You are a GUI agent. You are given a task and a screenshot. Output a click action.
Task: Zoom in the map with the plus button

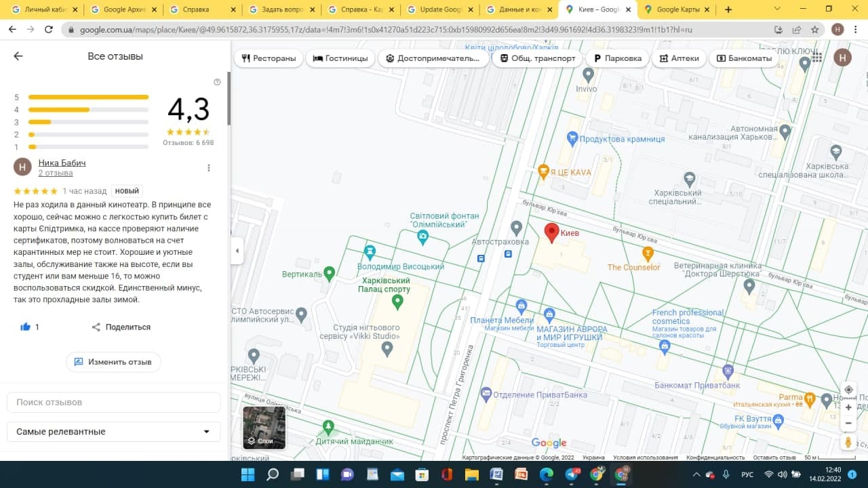[848, 407]
